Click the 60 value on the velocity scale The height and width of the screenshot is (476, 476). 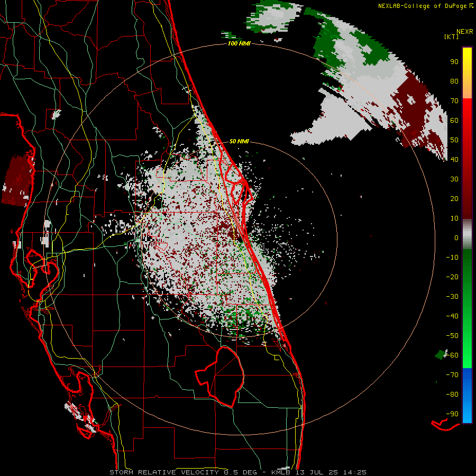click(x=454, y=121)
